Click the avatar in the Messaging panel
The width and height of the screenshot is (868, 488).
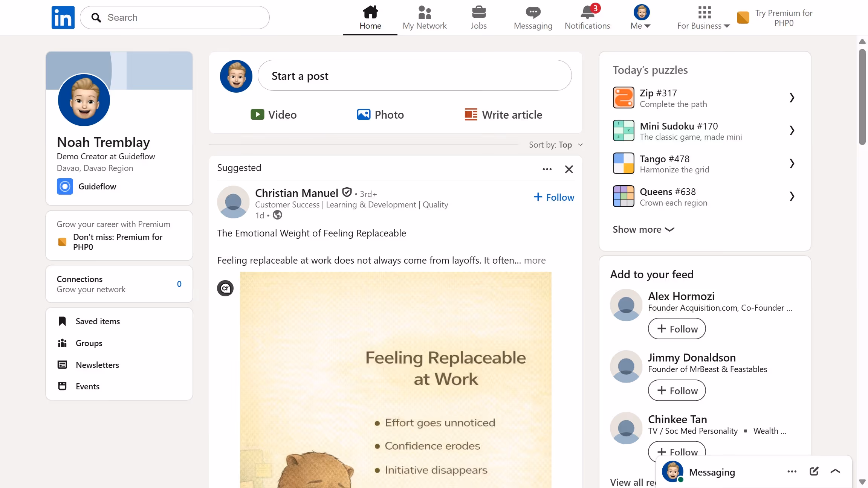673,471
